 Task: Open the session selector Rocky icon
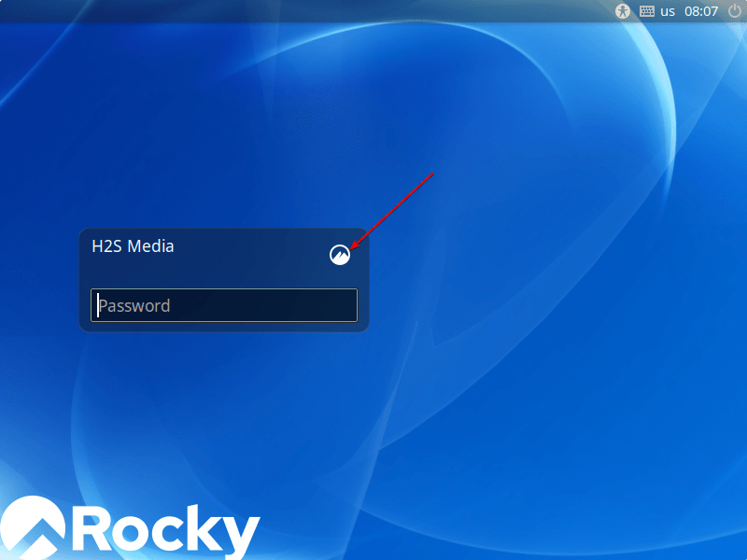340,255
